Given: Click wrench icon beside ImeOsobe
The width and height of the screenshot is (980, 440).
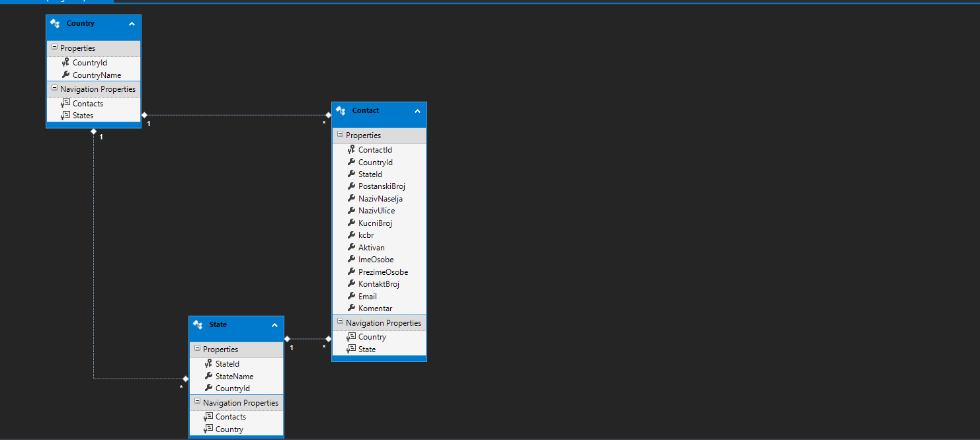Looking at the screenshot, I should point(351,259).
